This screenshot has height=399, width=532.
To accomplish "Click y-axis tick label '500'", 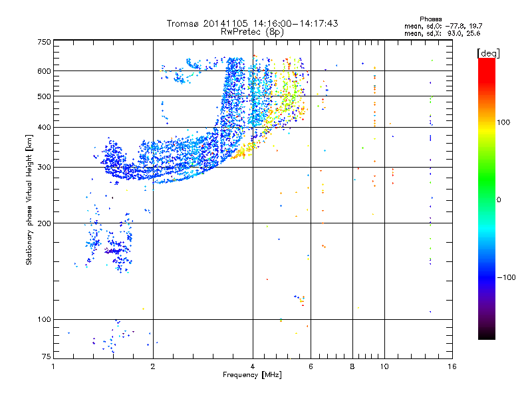I will click(44, 96).
